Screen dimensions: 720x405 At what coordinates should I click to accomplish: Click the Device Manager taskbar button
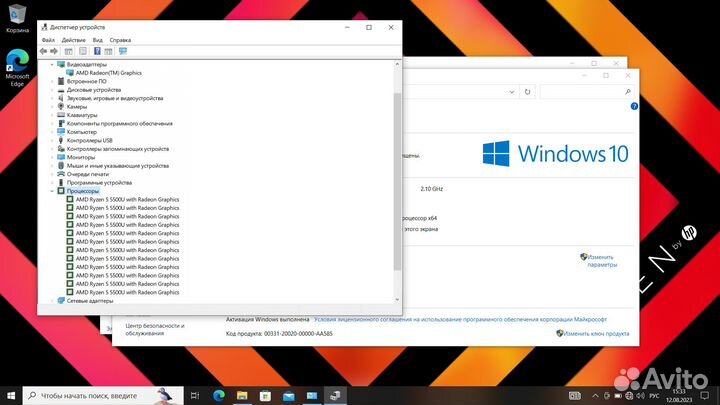click(x=335, y=395)
